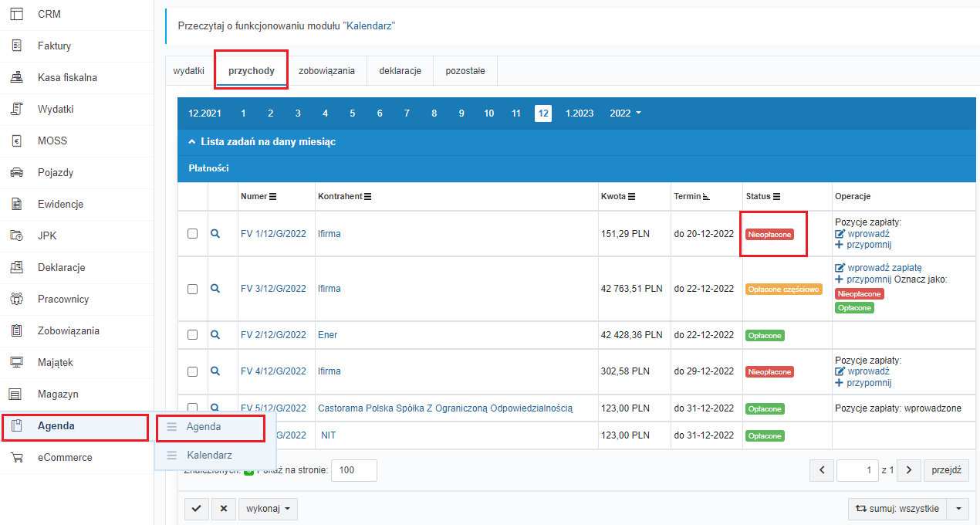Screen dimensions: 980x525
Task: Check the FV 3/12/G/2022 row checkbox
Action: tap(193, 289)
